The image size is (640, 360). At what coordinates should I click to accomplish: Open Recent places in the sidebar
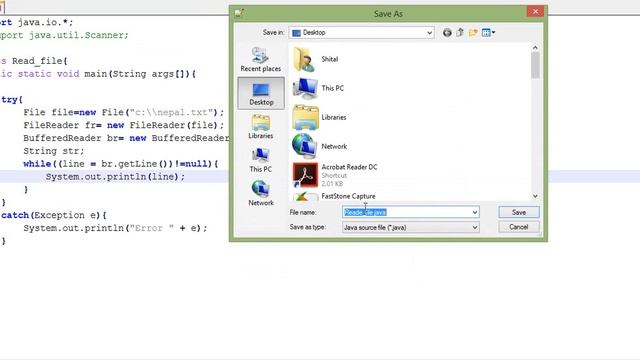[x=260, y=60]
